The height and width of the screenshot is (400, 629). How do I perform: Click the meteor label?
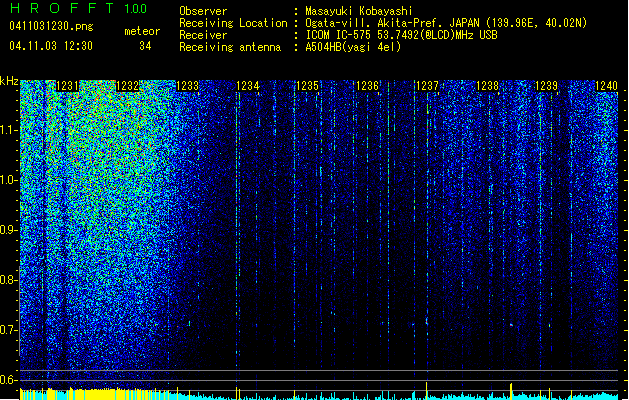pos(142,31)
